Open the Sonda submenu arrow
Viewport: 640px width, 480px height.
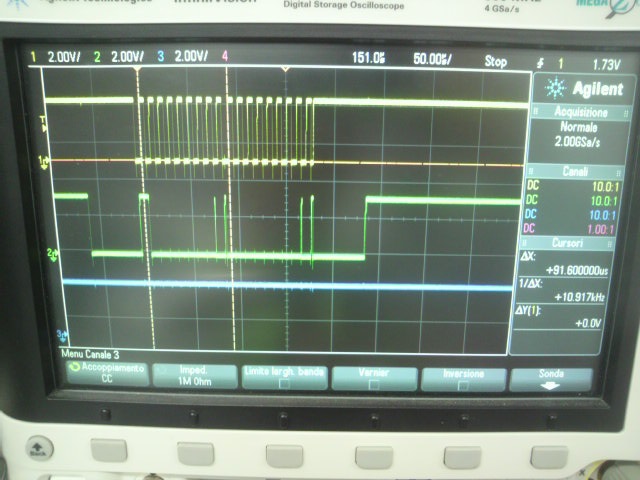click(550, 386)
